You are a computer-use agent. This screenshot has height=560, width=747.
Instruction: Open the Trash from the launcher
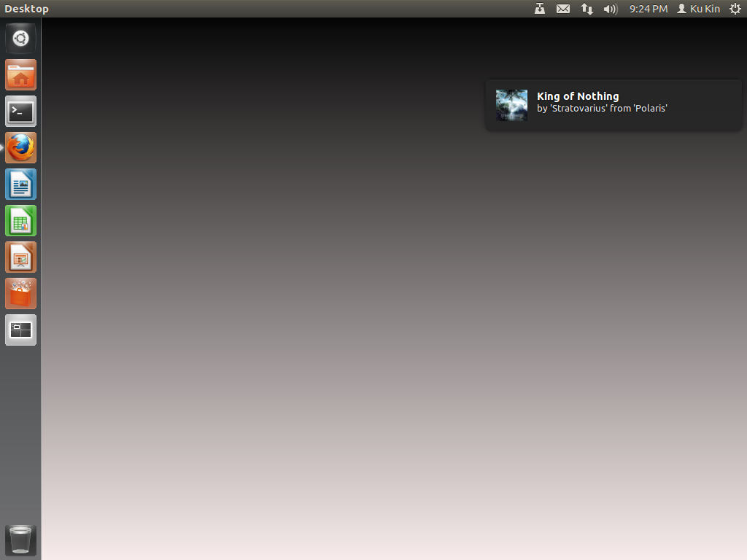click(20, 540)
